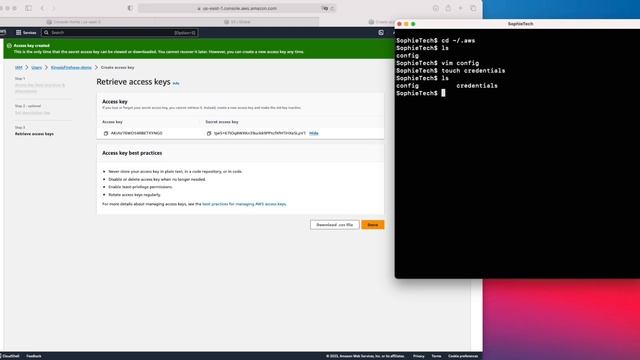The image size is (640, 360).
Task: Click Download .csv file button
Action: pos(335,225)
